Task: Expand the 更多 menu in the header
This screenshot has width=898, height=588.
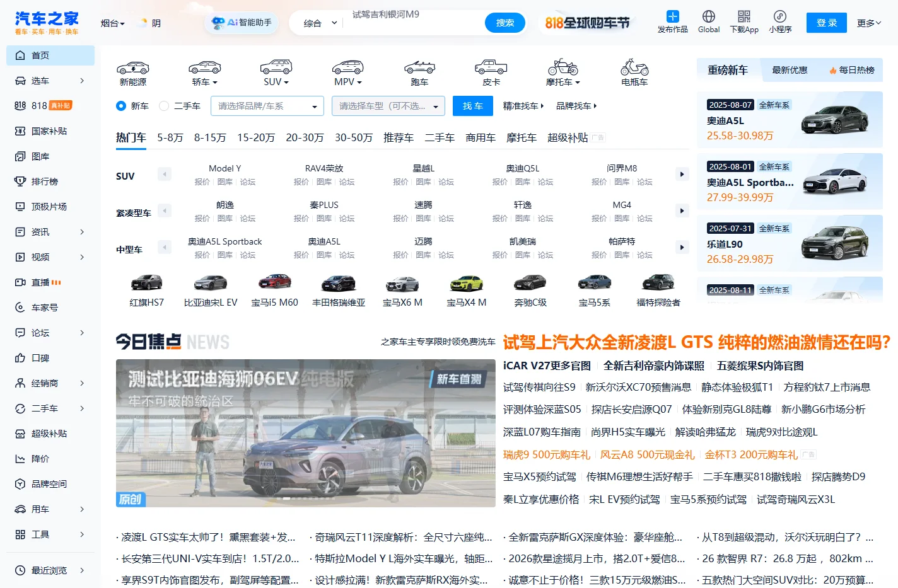Action: pos(869,23)
